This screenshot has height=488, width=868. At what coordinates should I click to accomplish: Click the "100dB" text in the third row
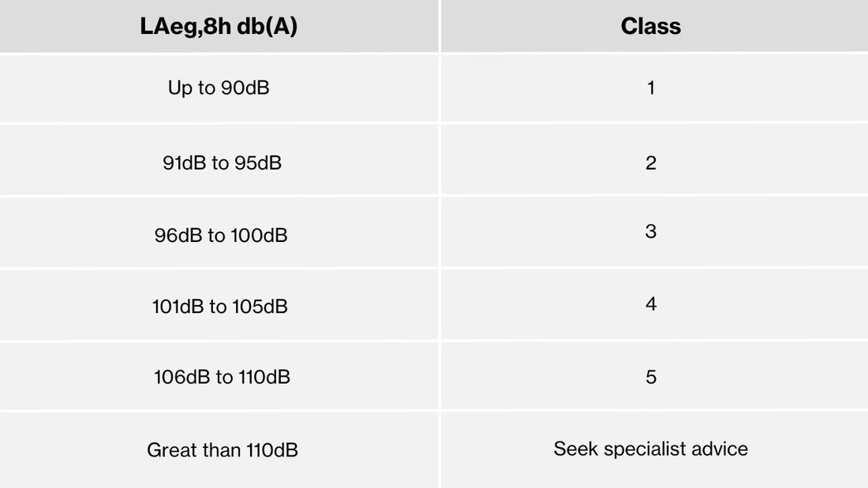click(x=259, y=236)
